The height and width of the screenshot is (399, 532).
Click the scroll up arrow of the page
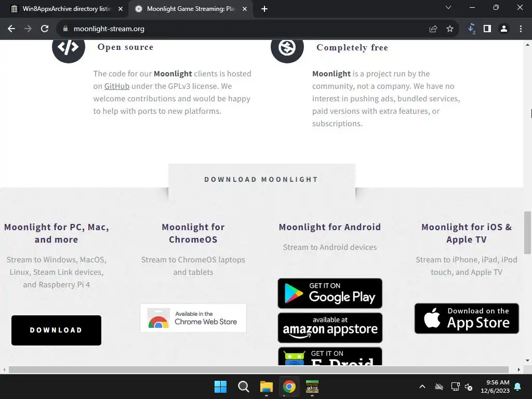click(x=527, y=45)
